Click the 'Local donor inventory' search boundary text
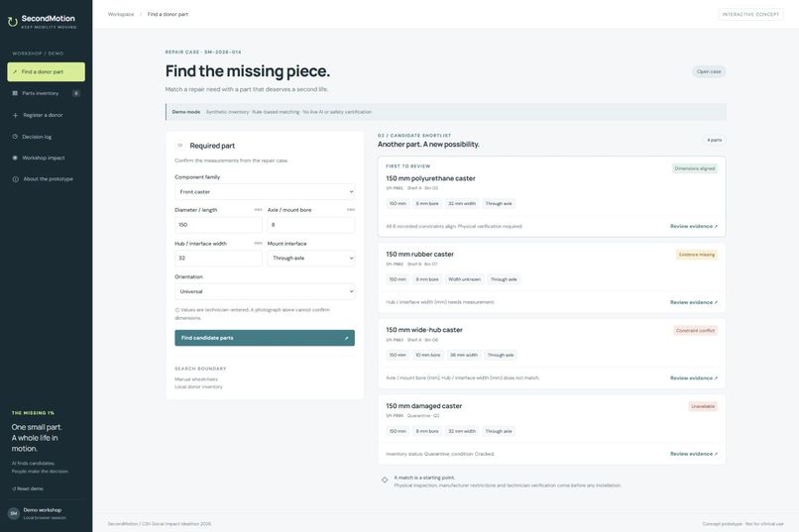799x532 pixels. coord(198,387)
